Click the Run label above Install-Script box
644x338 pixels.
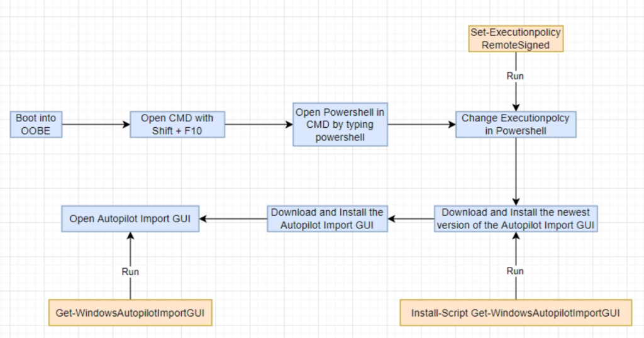tap(515, 271)
